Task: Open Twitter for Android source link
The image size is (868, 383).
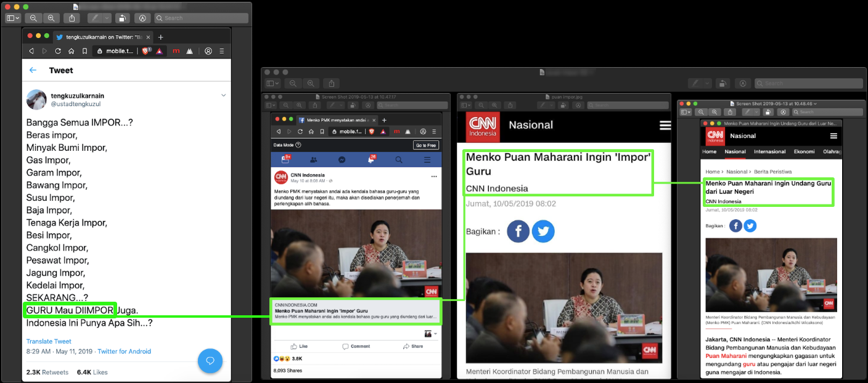Action: pyautogui.click(x=124, y=352)
